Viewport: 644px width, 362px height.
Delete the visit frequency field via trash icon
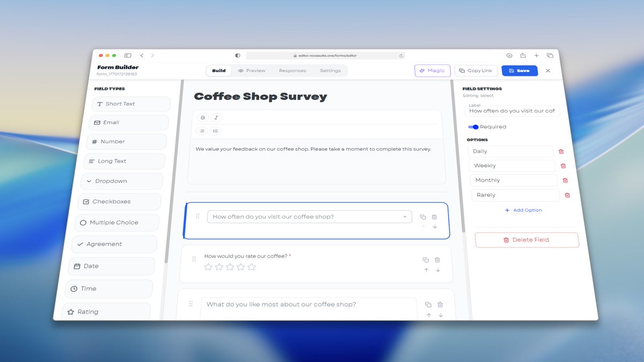(434, 217)
